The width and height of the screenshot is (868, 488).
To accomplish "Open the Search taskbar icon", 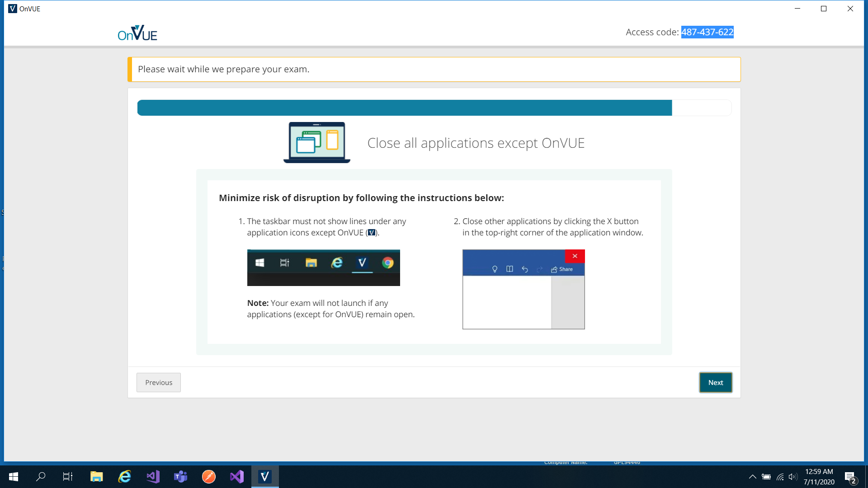I will [x=41, y=476].
